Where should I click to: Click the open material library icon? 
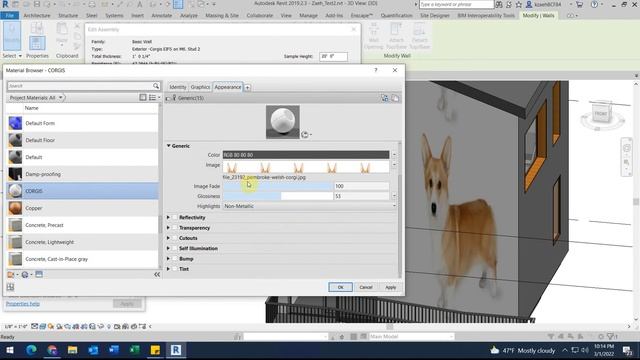(x=26, y=275)
